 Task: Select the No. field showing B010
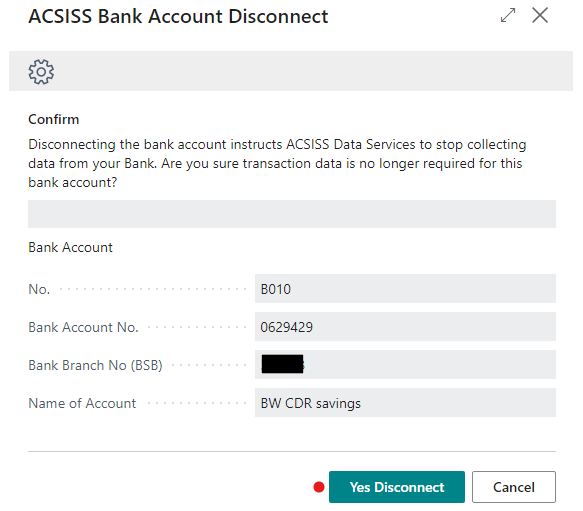(405, 289)
